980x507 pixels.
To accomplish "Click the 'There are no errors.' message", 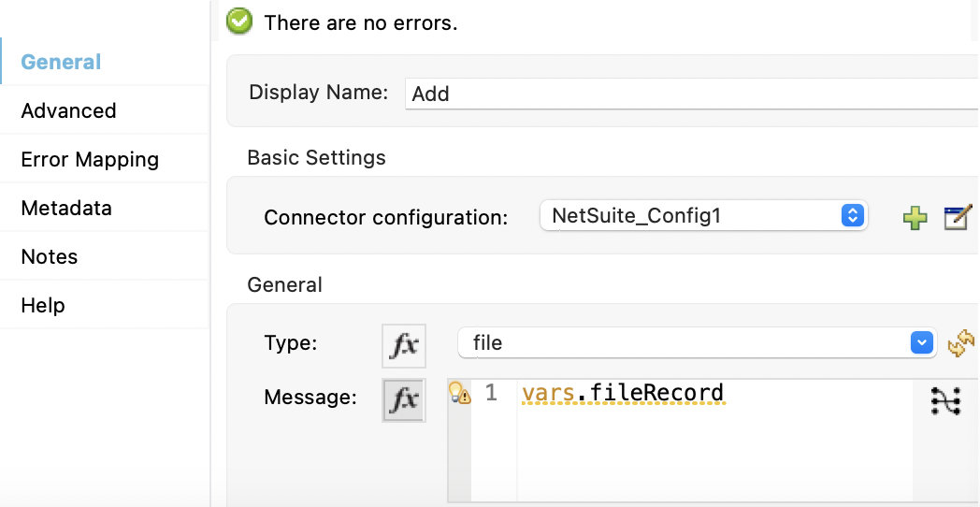I will tap(361, 22).
